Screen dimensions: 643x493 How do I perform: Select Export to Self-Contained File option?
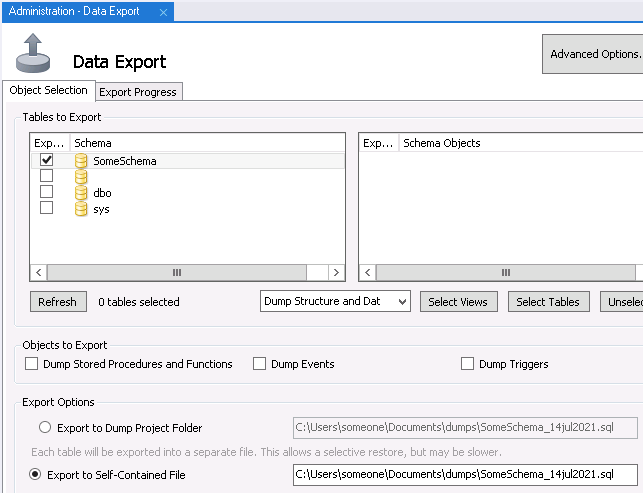click(x=36, y=475)
